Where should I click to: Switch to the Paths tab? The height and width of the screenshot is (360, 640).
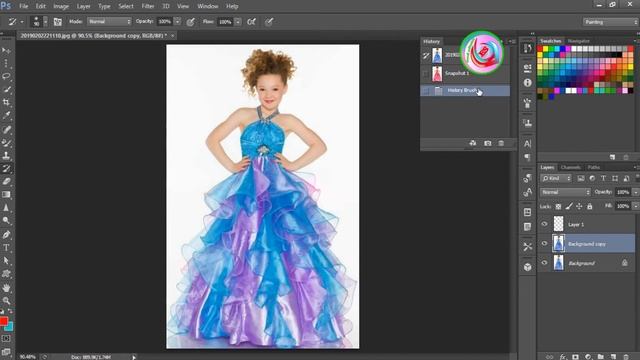coord(594,167)
